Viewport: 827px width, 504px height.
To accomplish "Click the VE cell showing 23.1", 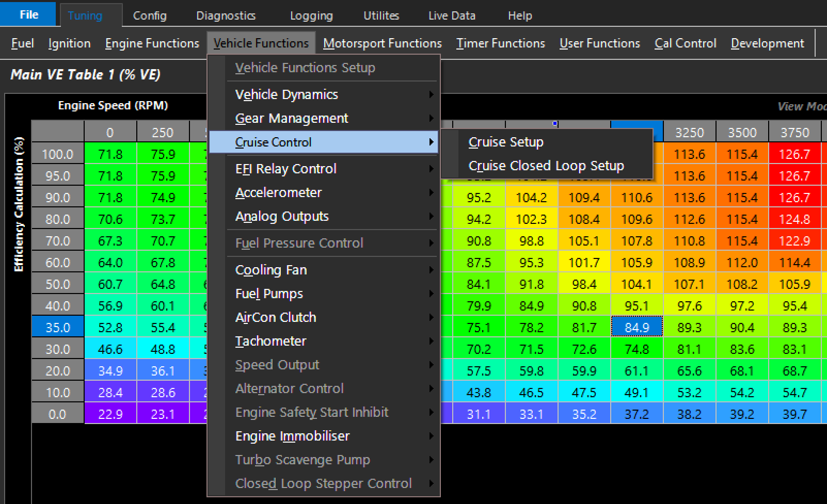I will [x=163, y=414].
